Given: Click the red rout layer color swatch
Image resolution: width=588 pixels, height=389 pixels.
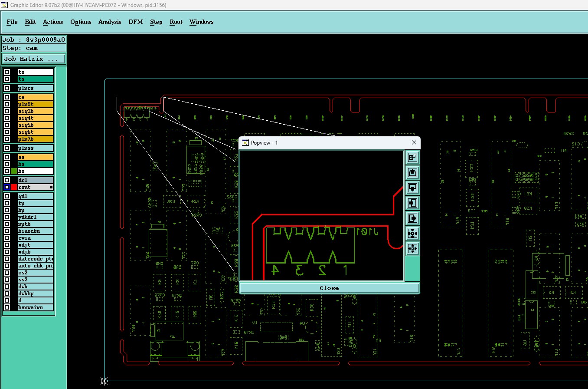Looking at the screenshot, I should (x=14, y=187).
